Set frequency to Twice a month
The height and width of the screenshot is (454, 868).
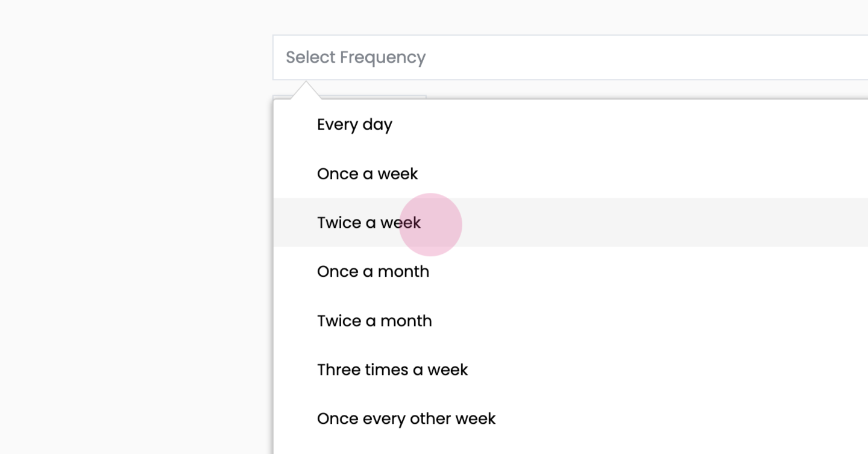pyautogui.click(x=374, y=320)
